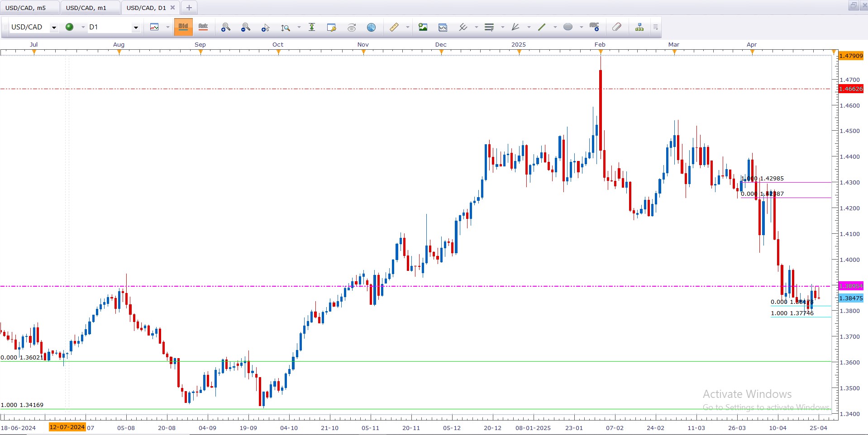Viewport: 868px width, 435px height.
Task: Open the D1 timeframe dropdown
Action: 135,28
